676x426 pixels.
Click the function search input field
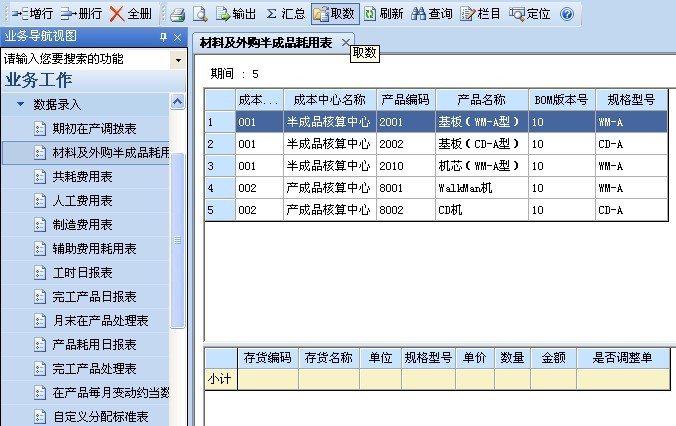85,59
